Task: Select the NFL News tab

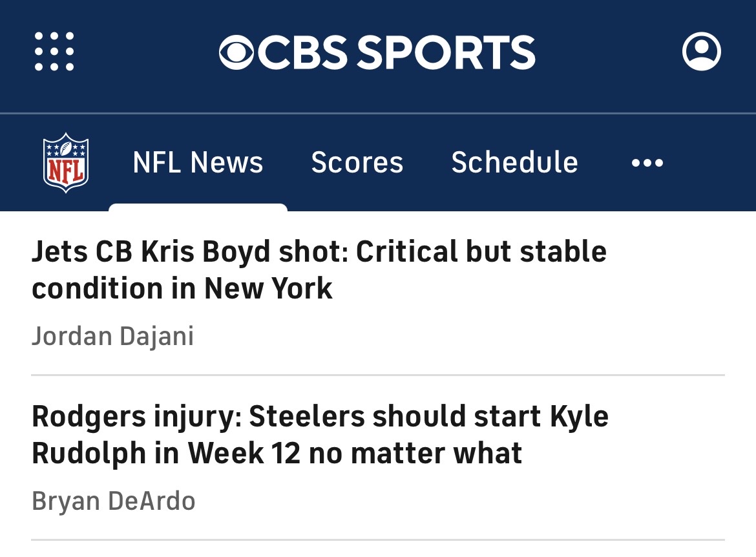Action: coord(198,162)
